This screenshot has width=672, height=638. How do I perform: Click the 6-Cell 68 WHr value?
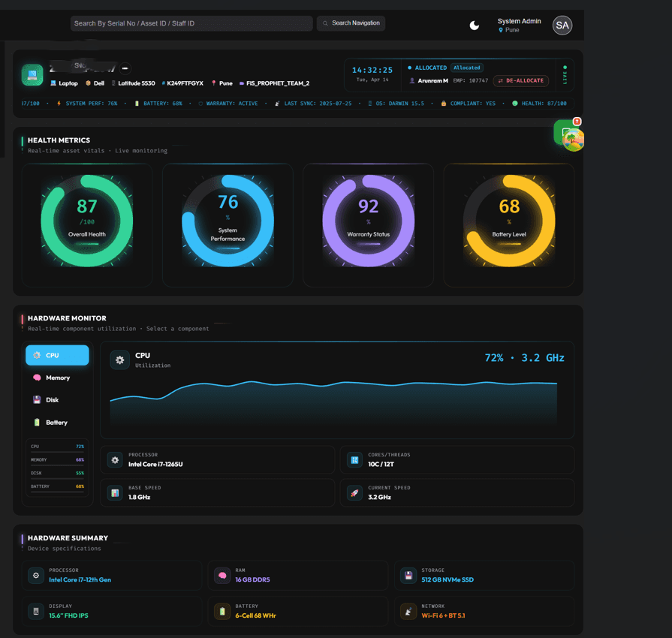[255, 615]
